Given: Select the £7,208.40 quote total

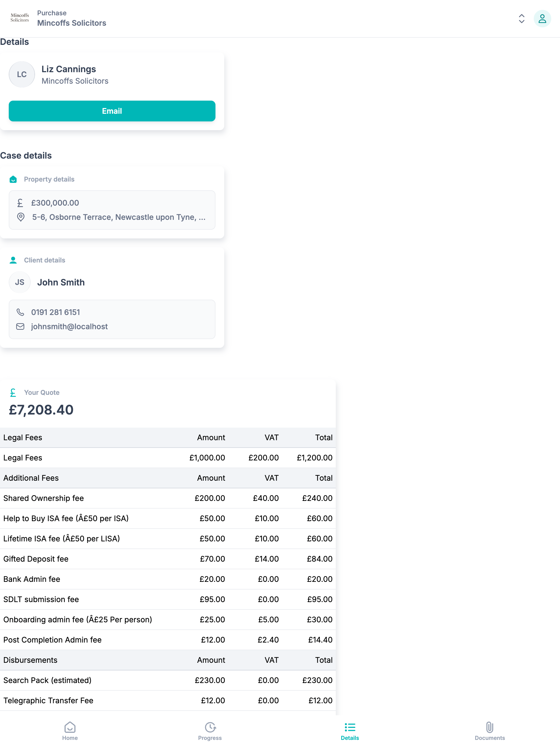Looking at the screenshot, I should (41, 410).
